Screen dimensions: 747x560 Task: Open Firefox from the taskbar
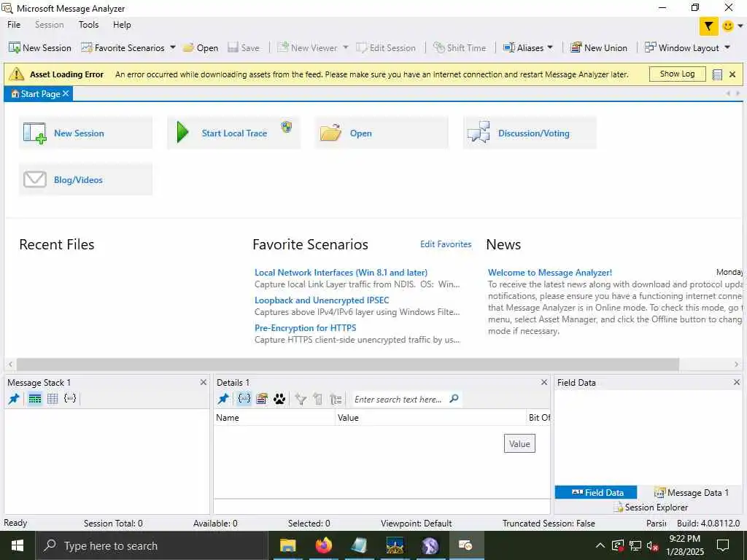click(x=323, y=545)
